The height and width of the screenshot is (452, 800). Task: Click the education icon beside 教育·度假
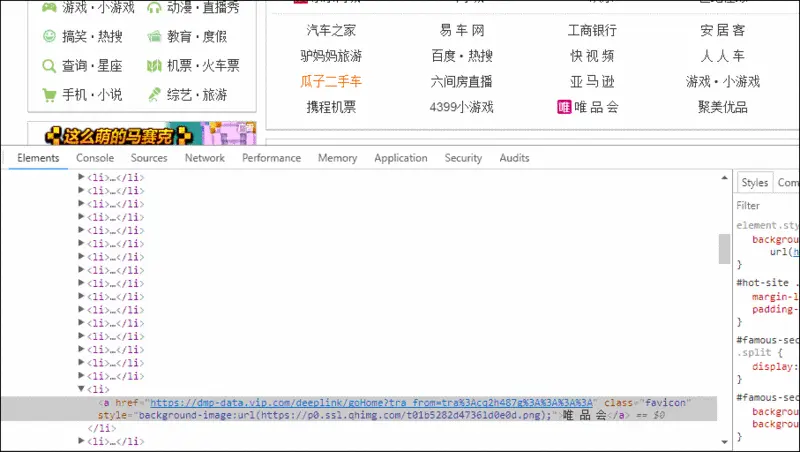click(x=154, y=37)
